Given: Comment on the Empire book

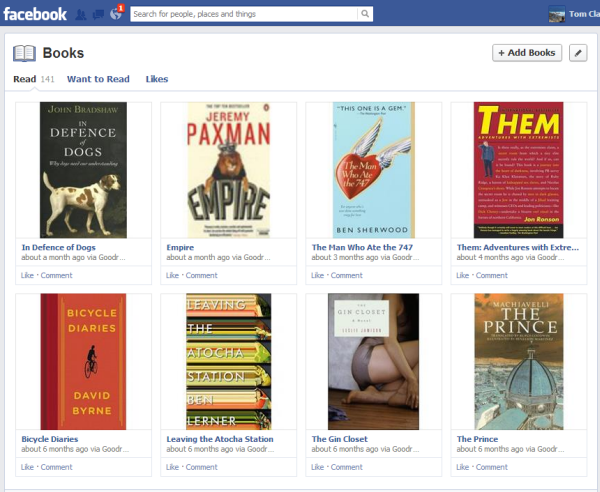Looking at the screenshot, I should (201, 275).
